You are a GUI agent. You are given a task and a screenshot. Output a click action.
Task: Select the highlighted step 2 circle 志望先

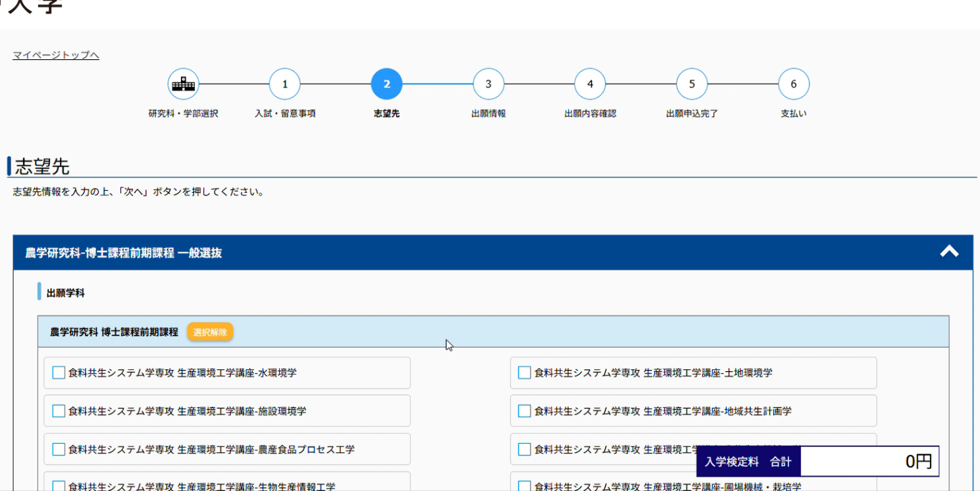(x=386, y=84)
